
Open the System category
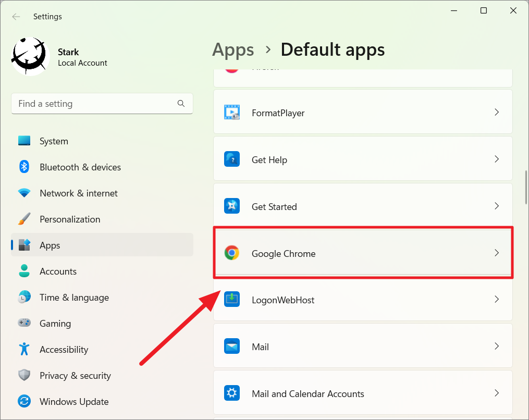click(x=102, y=141)
